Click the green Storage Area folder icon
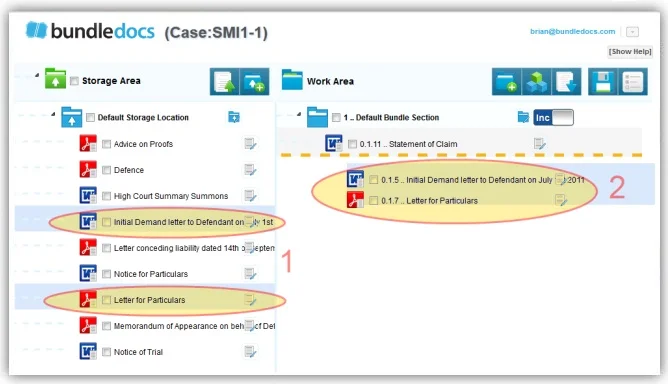 tap(55, 79)
